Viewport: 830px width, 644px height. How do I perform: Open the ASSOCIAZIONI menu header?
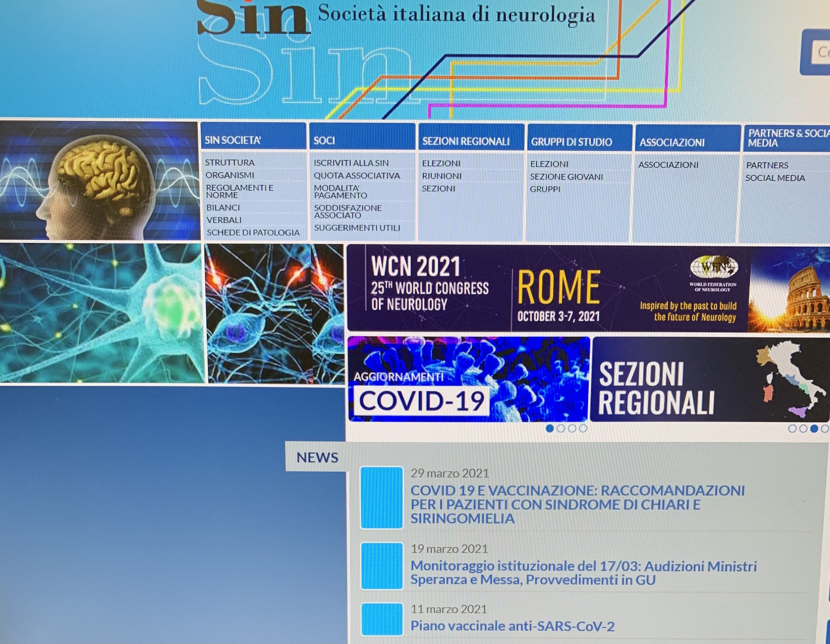[688, 138]
